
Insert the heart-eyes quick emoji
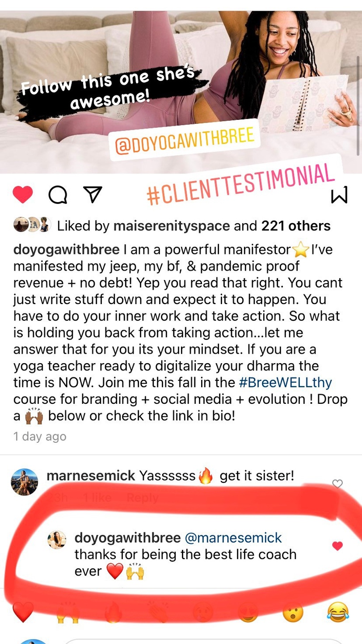[x=248, y=612]
